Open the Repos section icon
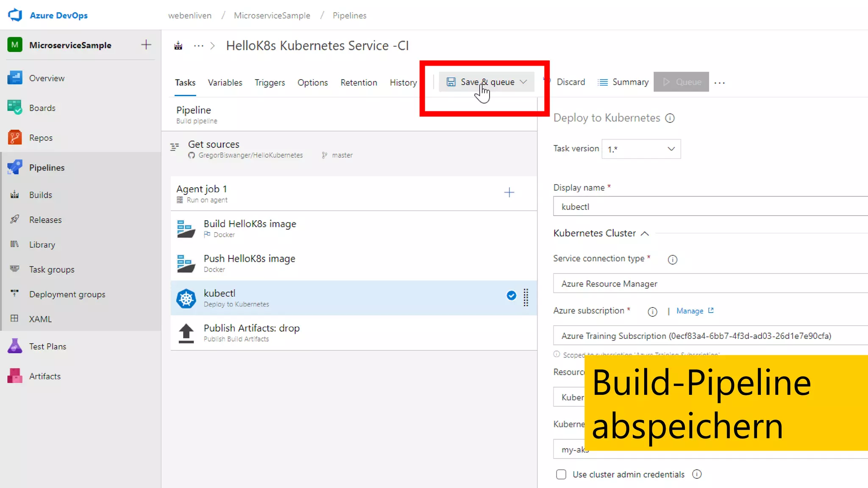 tap(15, 138)
